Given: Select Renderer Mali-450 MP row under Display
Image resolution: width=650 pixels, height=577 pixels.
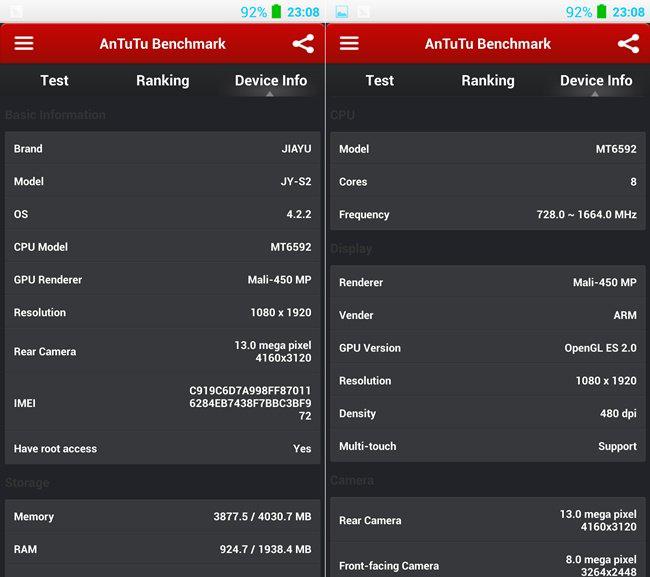Looking at the screenshot, I should [x=488, y=282].
